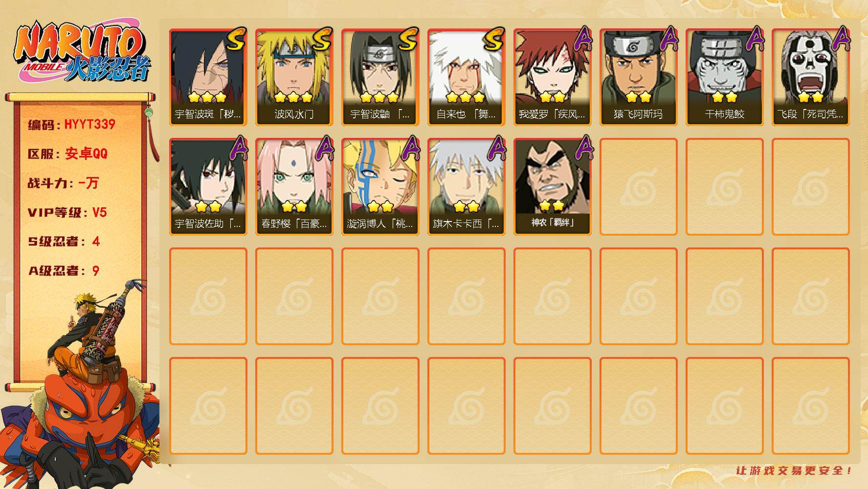Screen dimensions: 868x489
Task: Open the 波风水门 ninja card
Action: (x=294, y=77)
